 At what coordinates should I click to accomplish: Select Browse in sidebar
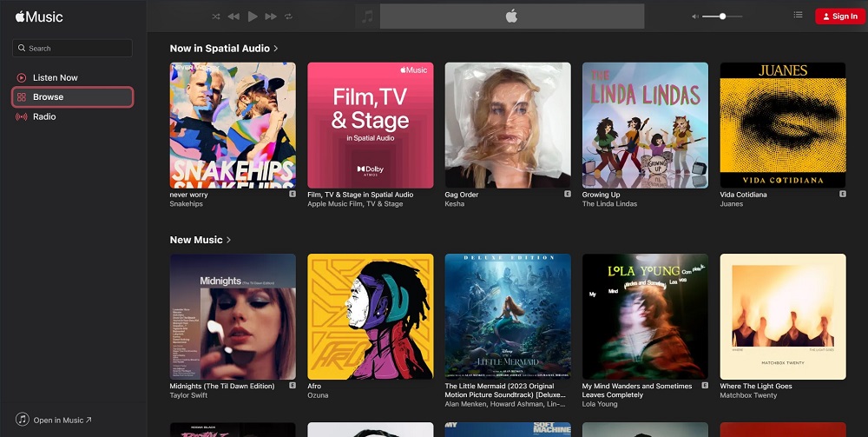73,97
